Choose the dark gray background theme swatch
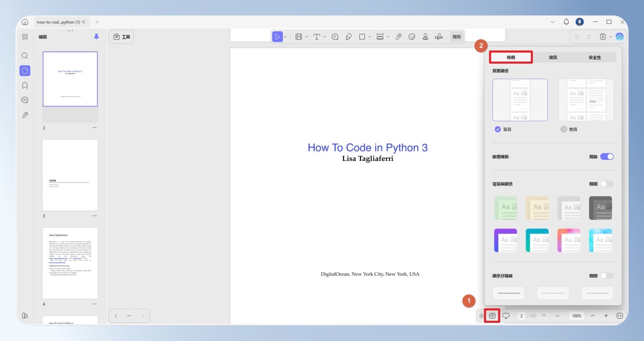The image size is (644, 341). [x=600, y=208]
